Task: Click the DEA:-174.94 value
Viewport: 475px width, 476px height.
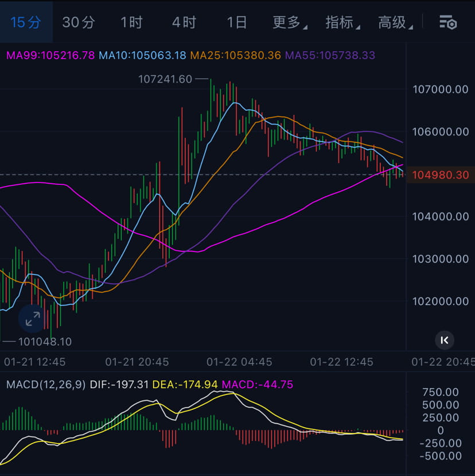Action: (185, 385)
